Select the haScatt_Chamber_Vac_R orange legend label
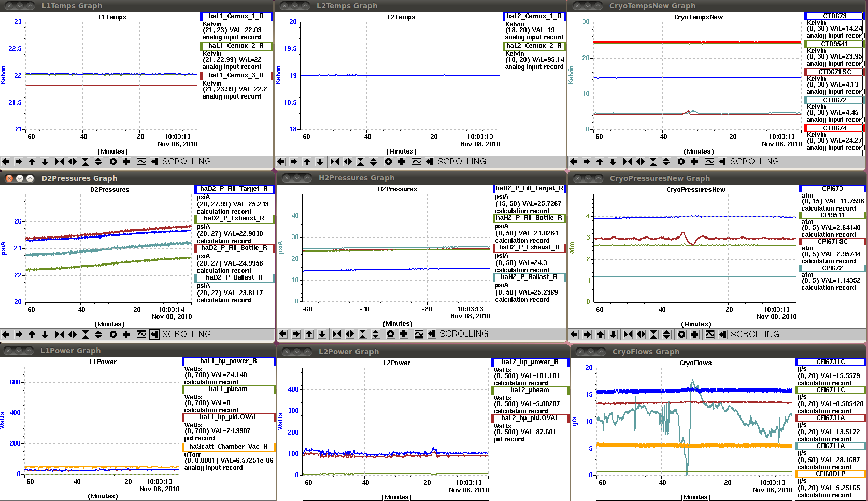The width and height of the screenshot is (868, 501). [x=229, y=447]
